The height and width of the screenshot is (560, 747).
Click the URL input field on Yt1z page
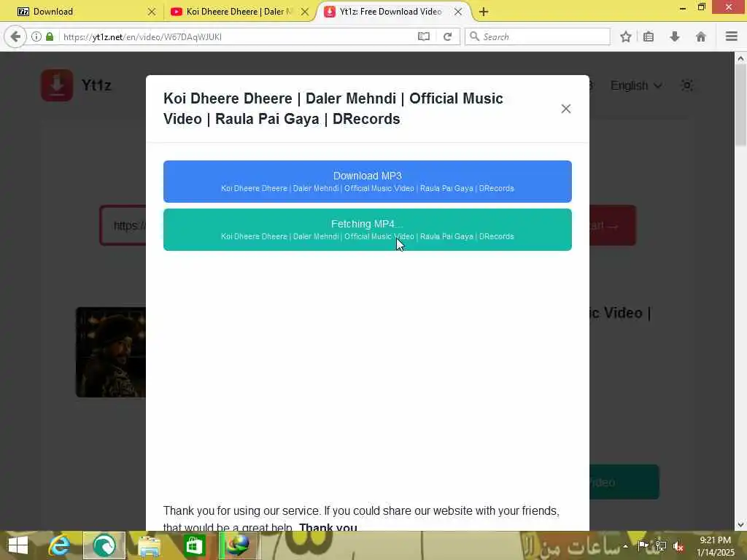tap(123, 225)
